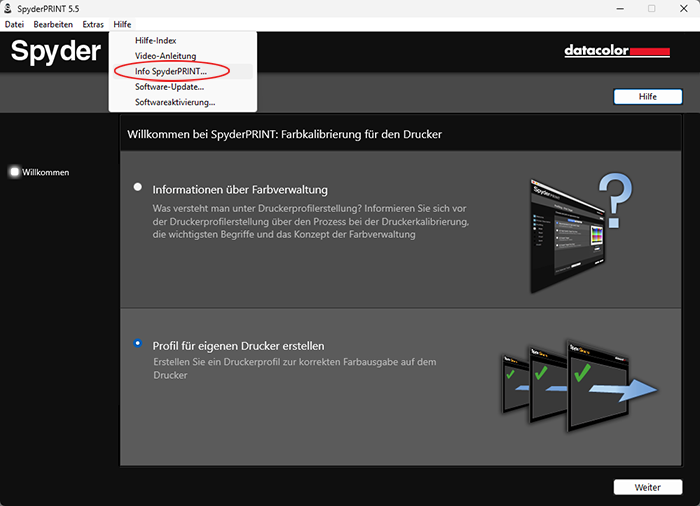The width and height of the screenshot is (700, 506).
Task: Click the datacolor logo
Action: pos(616,50)
